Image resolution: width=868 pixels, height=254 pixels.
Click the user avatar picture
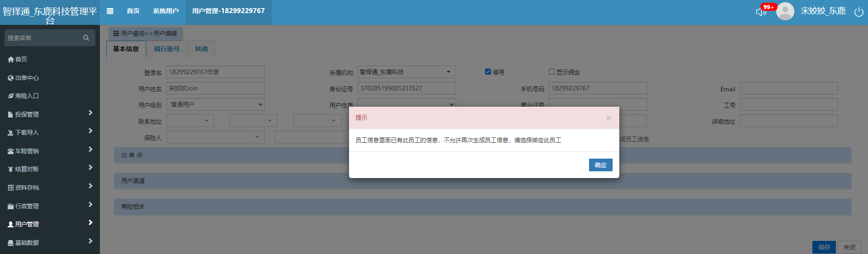coord(785,11)
